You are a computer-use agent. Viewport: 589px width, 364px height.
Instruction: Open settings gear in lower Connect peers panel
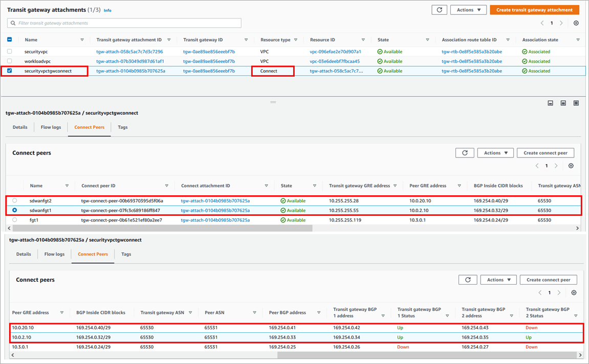574,293
